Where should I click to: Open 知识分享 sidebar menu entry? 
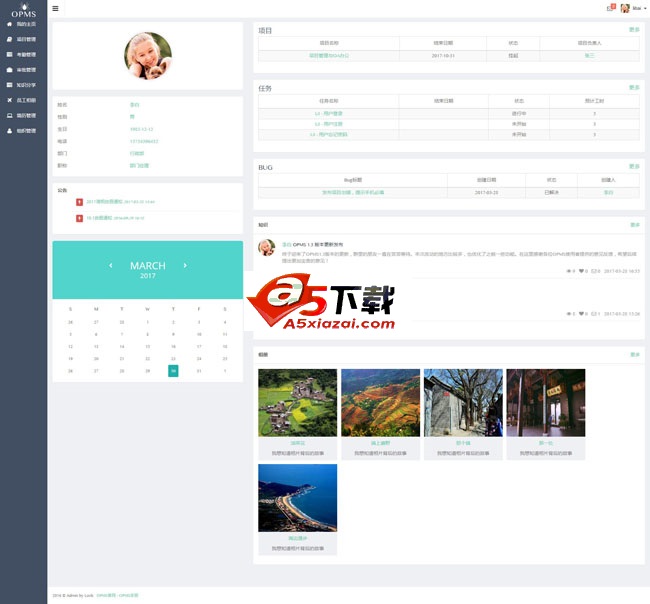26,85
